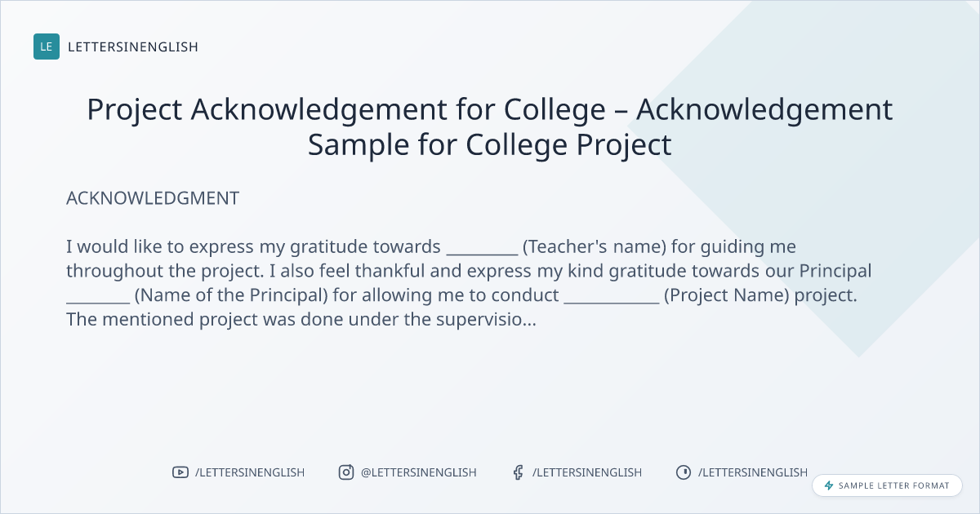Screen dimensions: 980x514
Task: Click the Pinterest circle icon in footer
Action: tap(684, 472)
